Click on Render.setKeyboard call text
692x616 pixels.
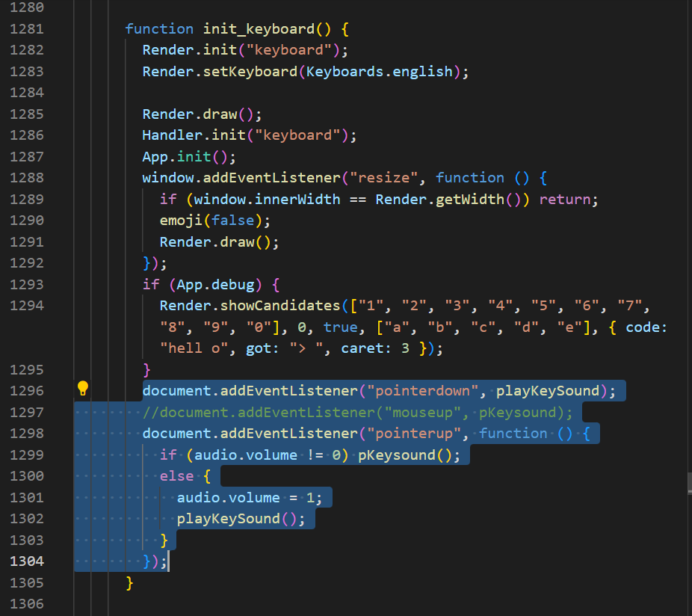220,72
